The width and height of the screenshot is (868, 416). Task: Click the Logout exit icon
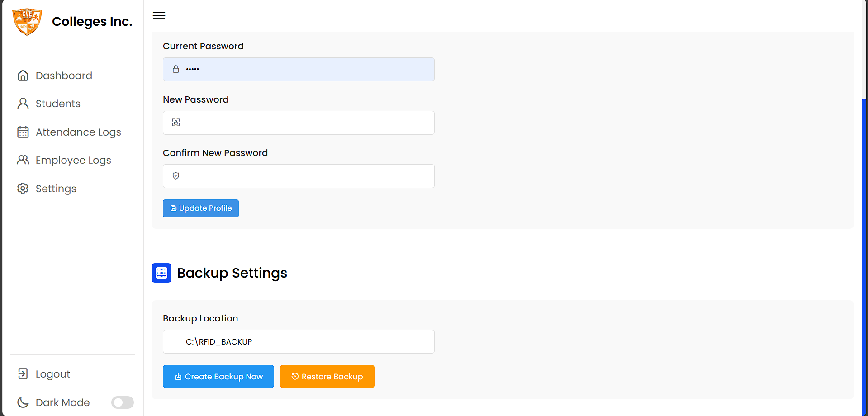coord(23,373)
